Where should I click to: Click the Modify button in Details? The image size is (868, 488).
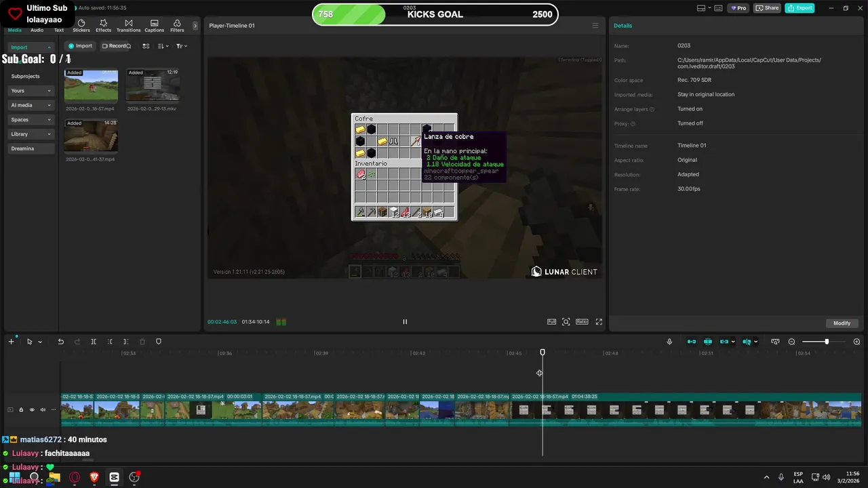(842, 323)
